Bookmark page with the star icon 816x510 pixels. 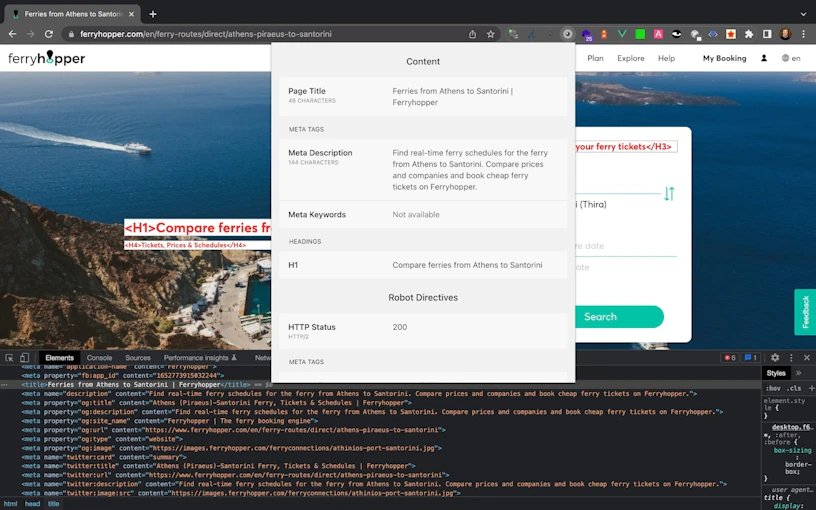(490, 34)
